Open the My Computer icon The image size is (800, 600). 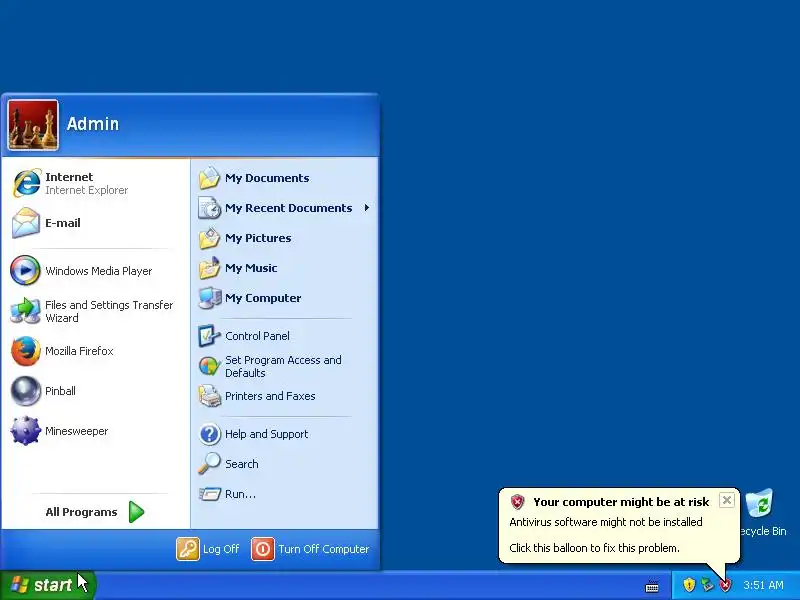210,298
